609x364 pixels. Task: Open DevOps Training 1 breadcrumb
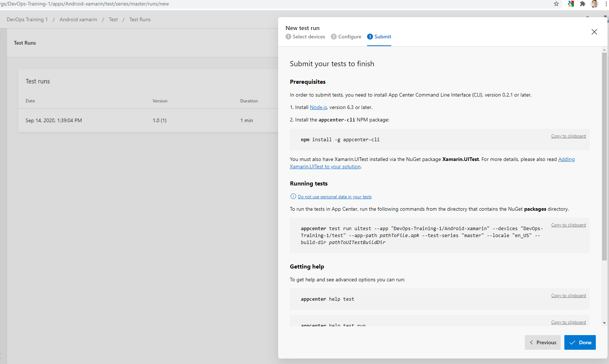tap(27, 19)
